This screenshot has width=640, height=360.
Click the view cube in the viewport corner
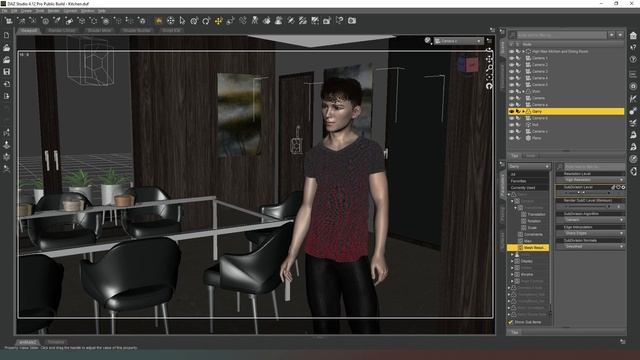468,64
